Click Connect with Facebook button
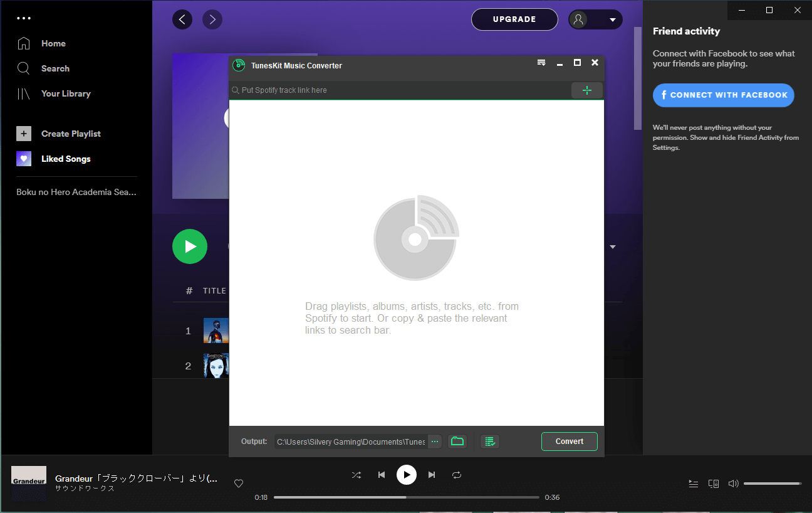This screenshot has height=513, width=812. (724, 95)
